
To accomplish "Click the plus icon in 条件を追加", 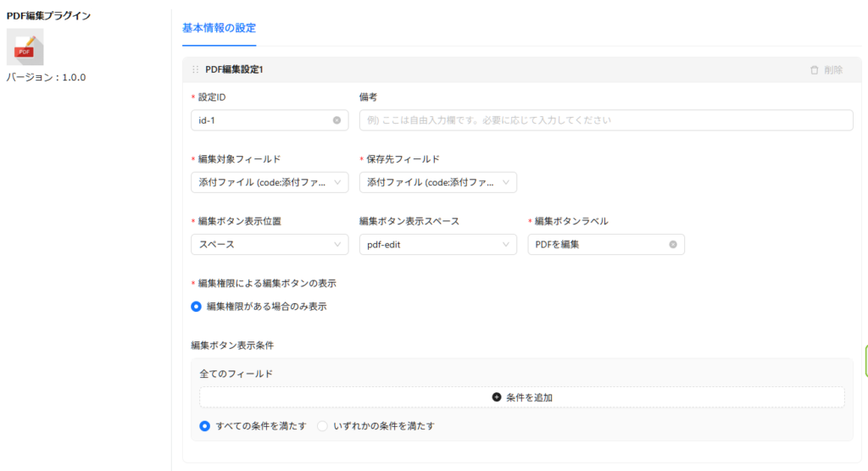I will (x=497, y=397).
